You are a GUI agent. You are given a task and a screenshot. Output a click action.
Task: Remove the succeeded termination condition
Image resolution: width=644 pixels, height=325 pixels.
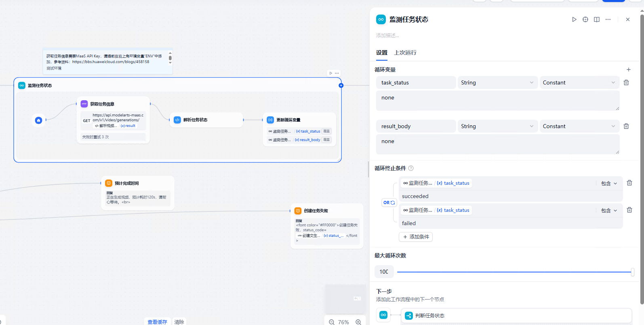[x=629, y=183]
